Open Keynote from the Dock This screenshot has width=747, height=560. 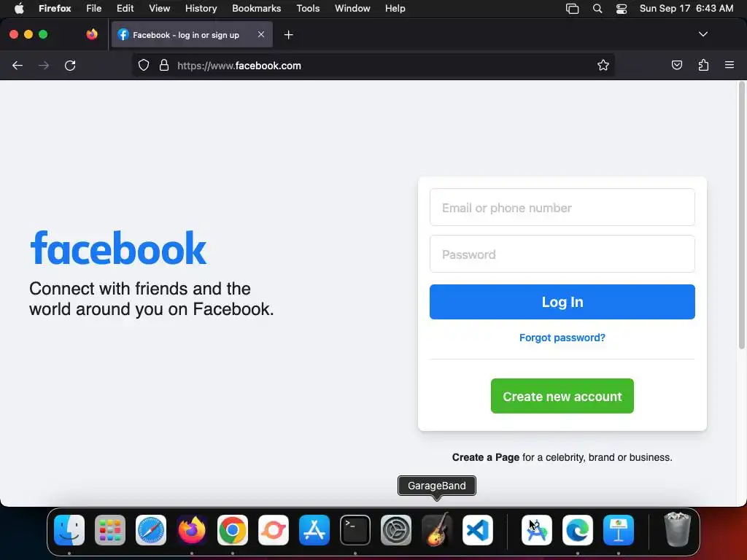(x=619, y=530)
